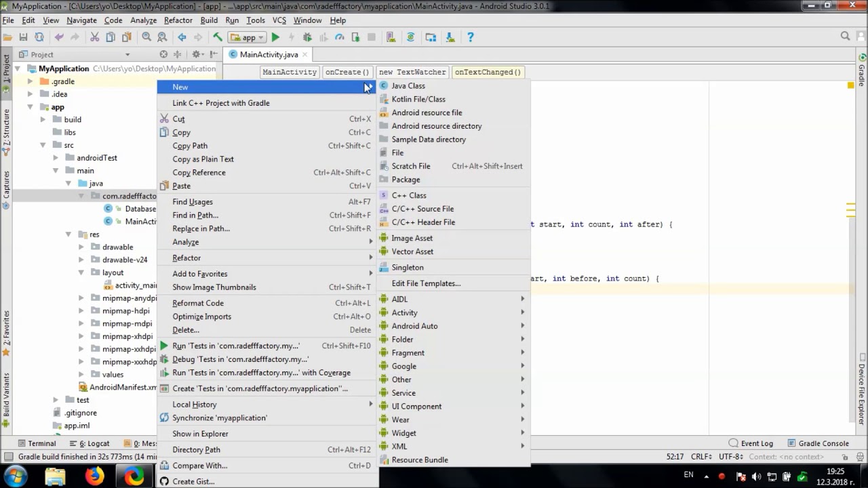Click the Save All toolbar icon
Screen dimensions: 868x488
pyautogui.click(x=23, y=37)
